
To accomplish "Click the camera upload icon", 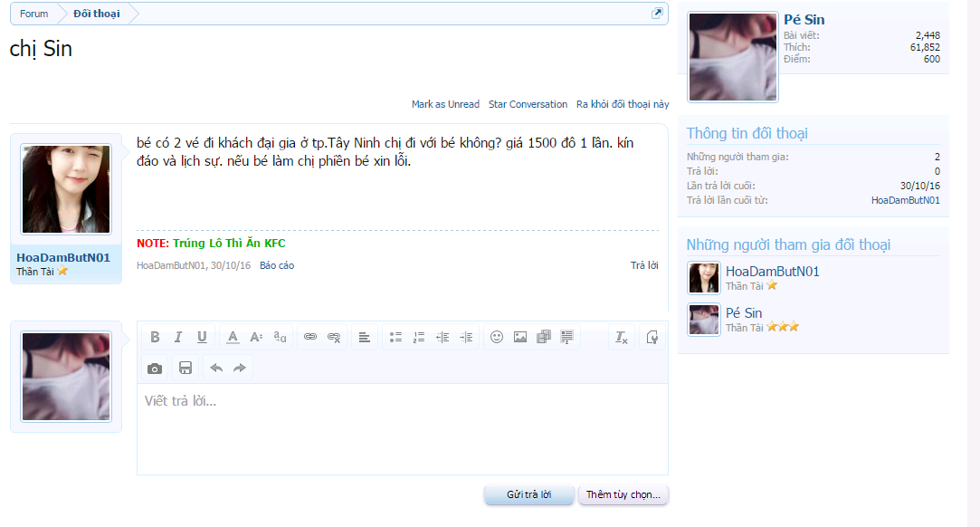I will pyautogui.click(x=155, y=368).
